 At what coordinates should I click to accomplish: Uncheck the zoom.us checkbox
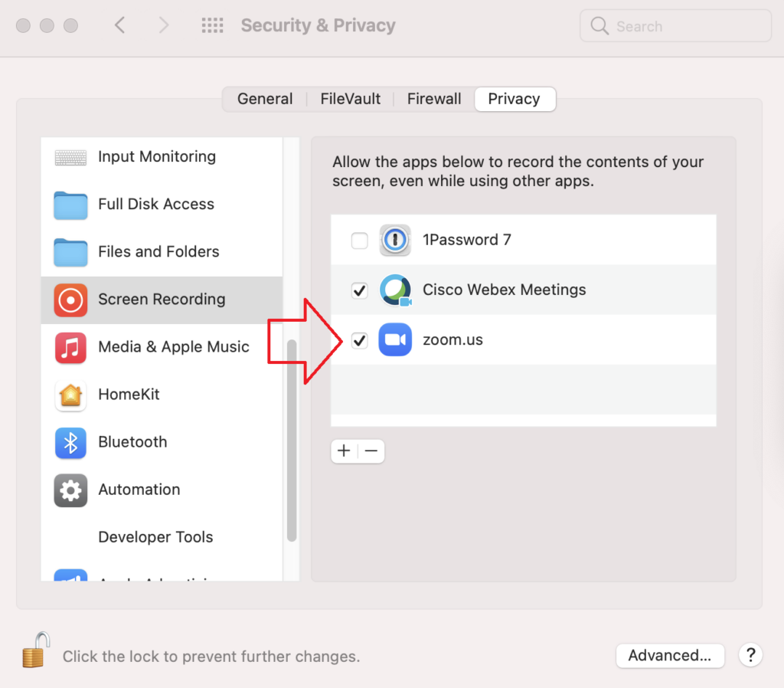pos(360,340)
